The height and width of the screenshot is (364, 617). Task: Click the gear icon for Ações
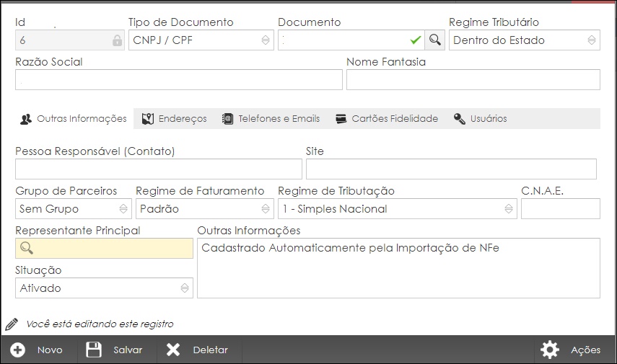click(x=550, y=350)
